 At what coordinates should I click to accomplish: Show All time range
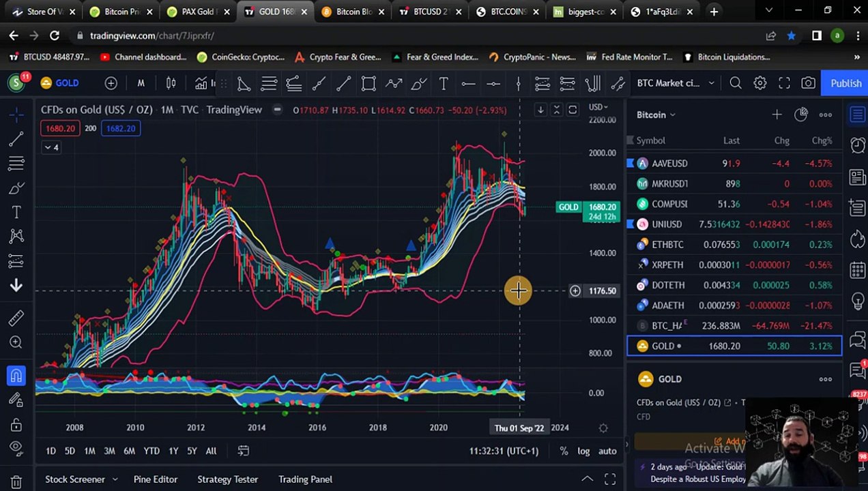211,451
